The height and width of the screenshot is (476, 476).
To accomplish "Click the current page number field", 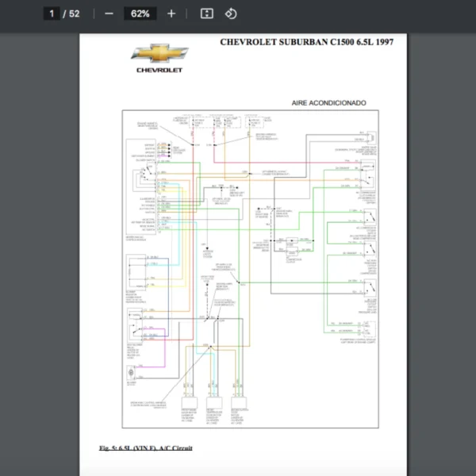I will click(x=52, y=13).
